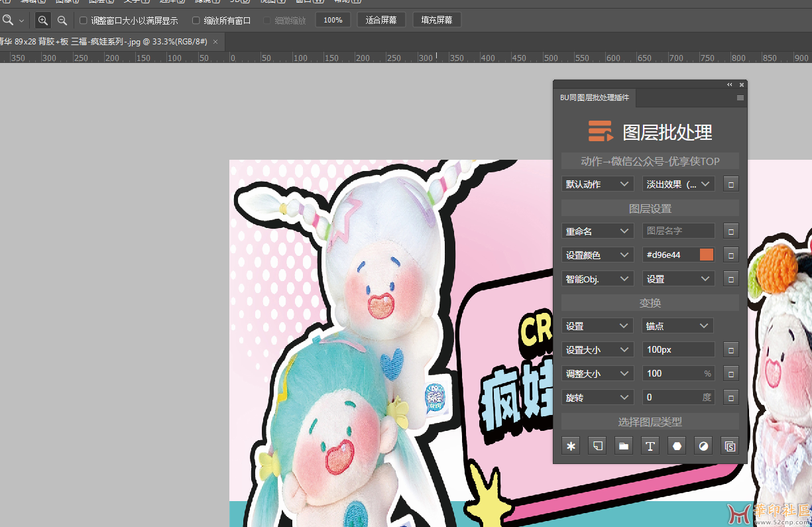Apply the 旋转 row square button
The height and width of the screenshot is (527, 812).
point(730,398)
